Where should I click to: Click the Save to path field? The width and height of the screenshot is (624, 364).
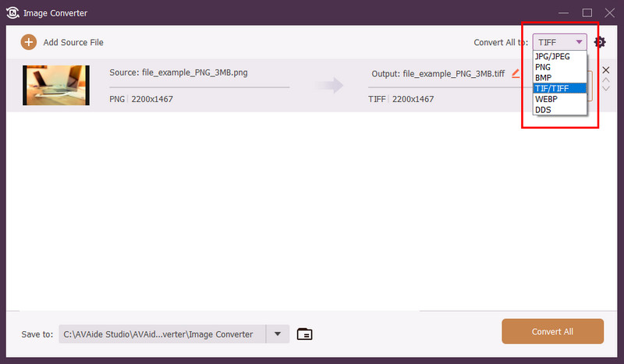(x=162, y=334)
